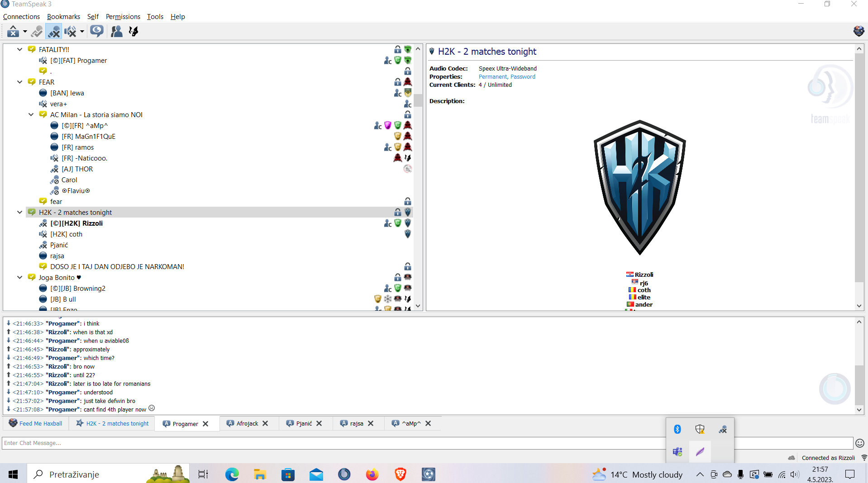Click the Password property link

point(523,77)
